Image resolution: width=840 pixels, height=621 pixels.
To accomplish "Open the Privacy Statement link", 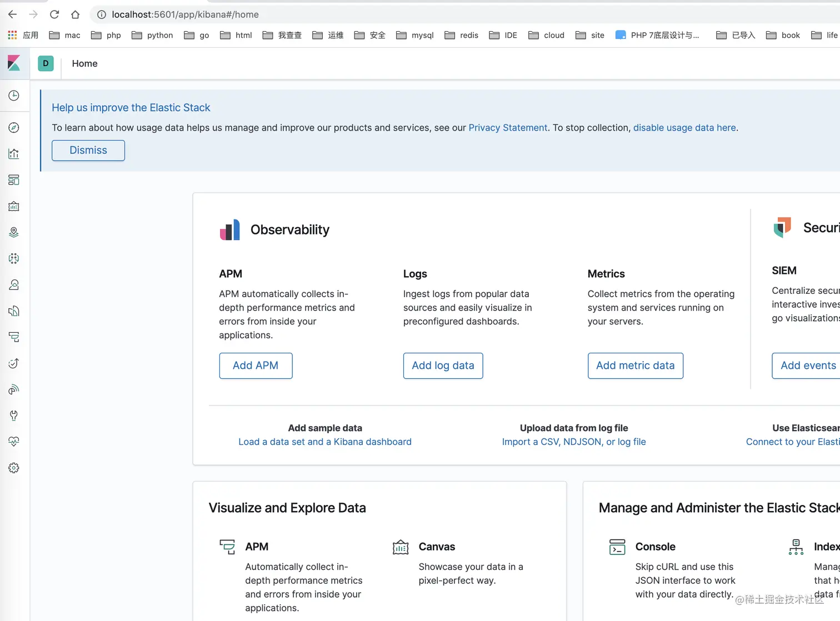I will pyautogui.click(x=508, y=128).
